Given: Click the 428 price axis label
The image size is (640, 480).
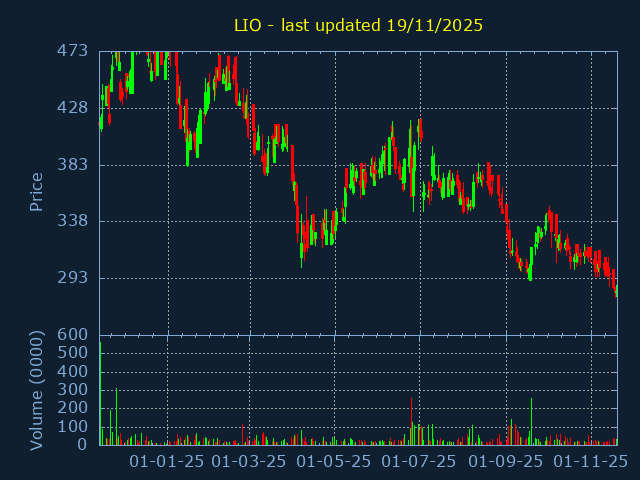Looking at the screenshot, I should 72,108.
